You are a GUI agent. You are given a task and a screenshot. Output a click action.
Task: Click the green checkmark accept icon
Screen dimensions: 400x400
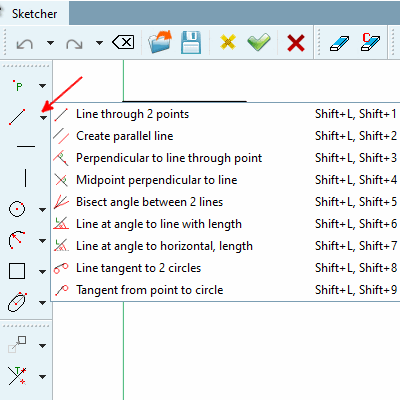(x=259, y=42)
